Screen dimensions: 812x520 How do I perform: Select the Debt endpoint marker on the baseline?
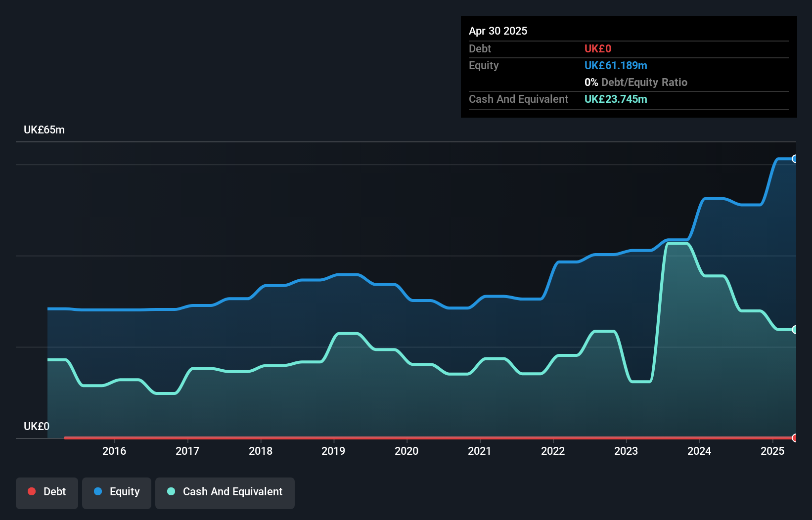(x=795, y=438)
